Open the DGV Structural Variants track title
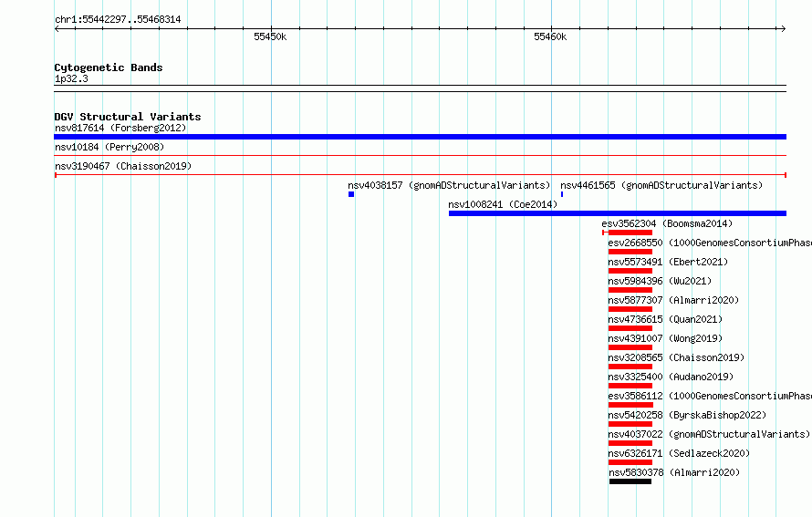This screenshot has width=812, height=517. click(x=128, y=117)
